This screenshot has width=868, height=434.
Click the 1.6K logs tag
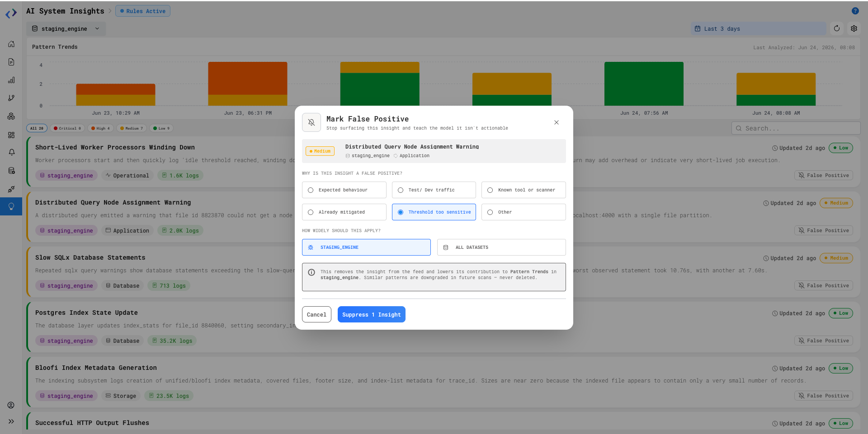pyautogui.click(x=180, y=175)
